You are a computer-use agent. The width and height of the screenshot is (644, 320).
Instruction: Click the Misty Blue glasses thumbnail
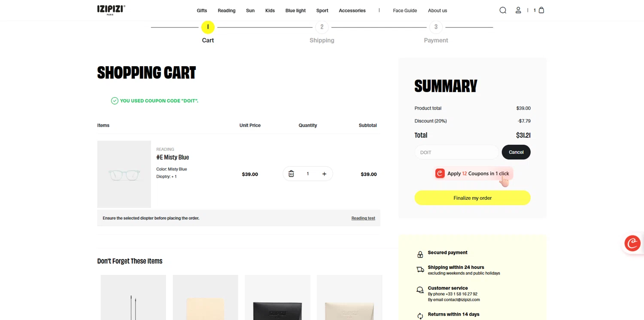[124, 174]
